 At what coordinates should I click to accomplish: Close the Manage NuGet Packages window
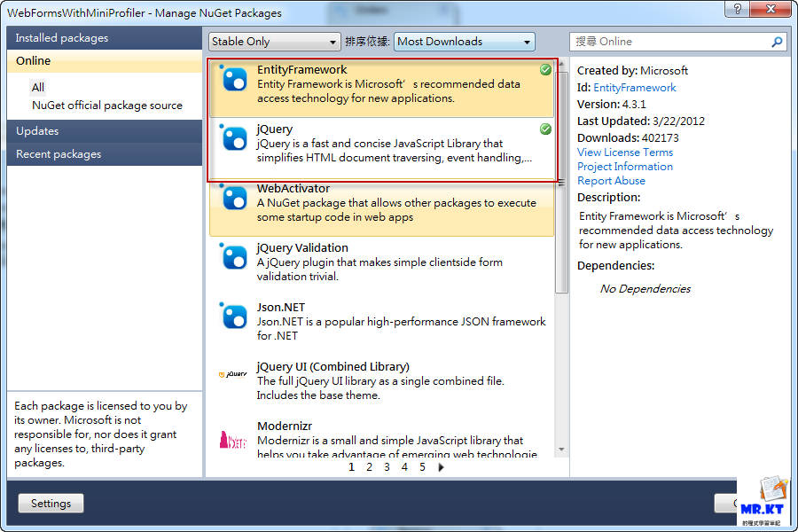point(770,8)
